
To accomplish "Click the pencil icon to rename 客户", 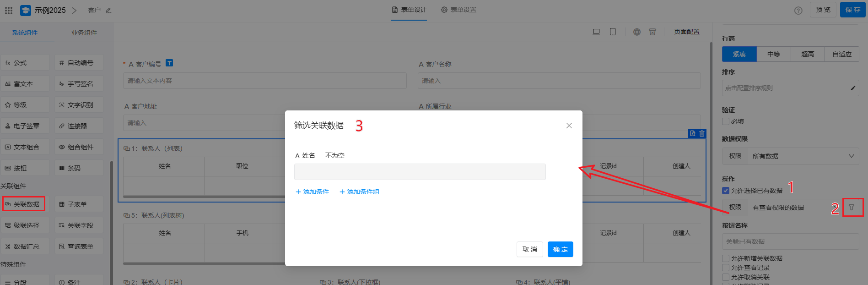I will point(108,11).
